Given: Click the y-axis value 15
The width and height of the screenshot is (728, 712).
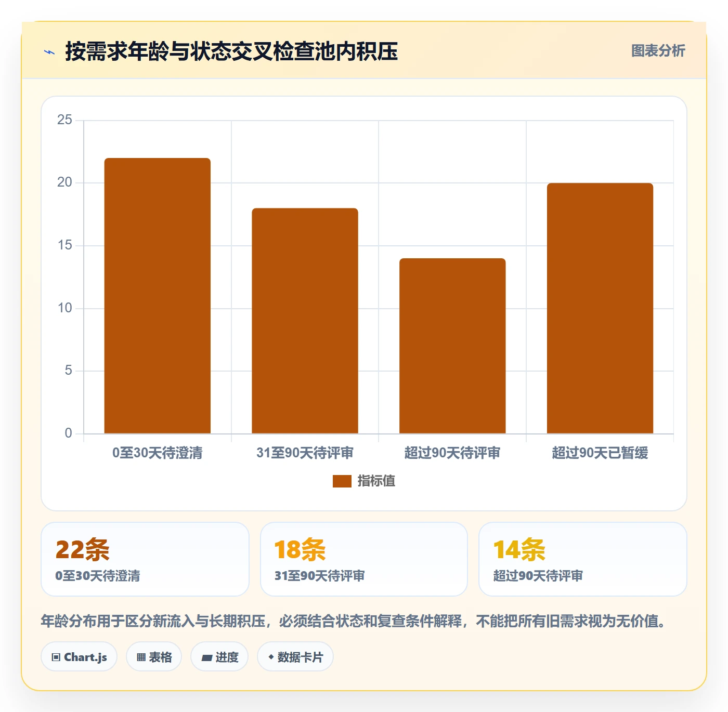Looking at the screenshot, I should coord(64,245).
